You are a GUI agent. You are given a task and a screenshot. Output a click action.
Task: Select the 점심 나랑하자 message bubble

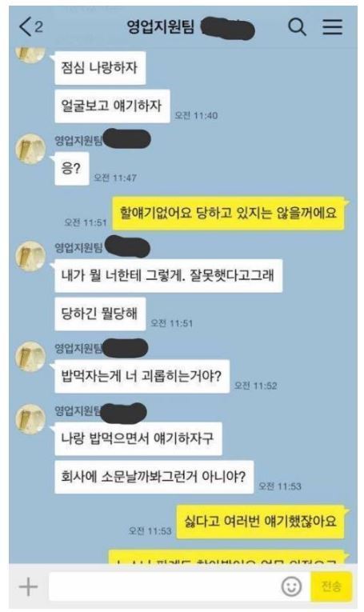pyautogui.click(x=100, y=68)
